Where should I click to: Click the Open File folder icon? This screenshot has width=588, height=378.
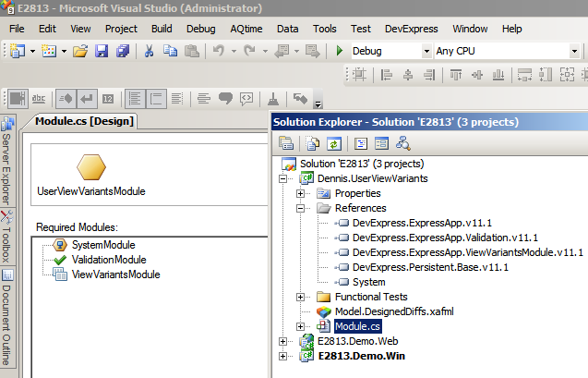point(80,51)
